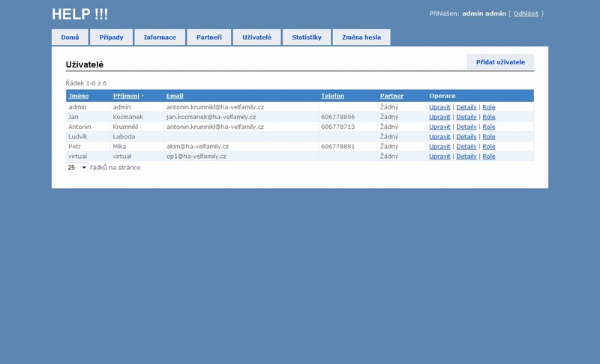Sort table by Jméno column
Screen dimensions: 600x364
[79, 96]
